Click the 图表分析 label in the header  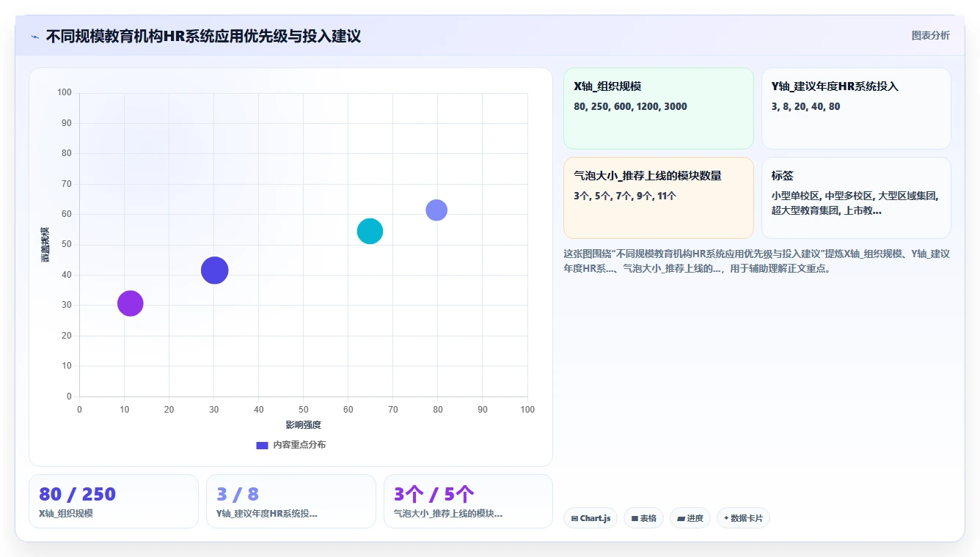[930, 35]
